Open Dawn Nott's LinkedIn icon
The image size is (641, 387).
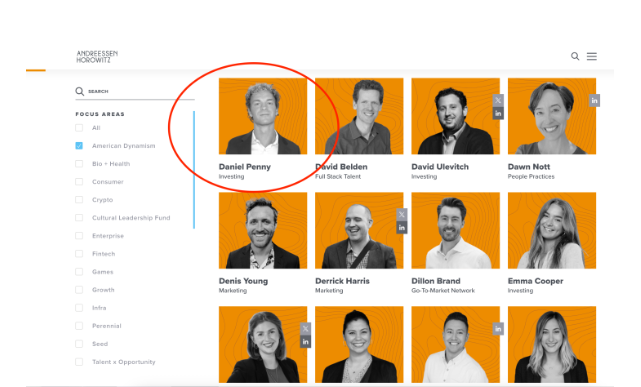point(594,100)
